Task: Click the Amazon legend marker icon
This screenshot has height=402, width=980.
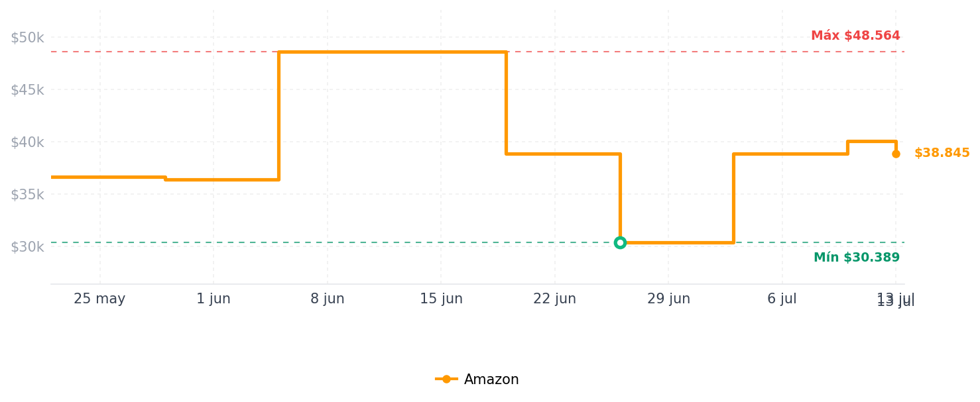Action: [x=446, y=379]
